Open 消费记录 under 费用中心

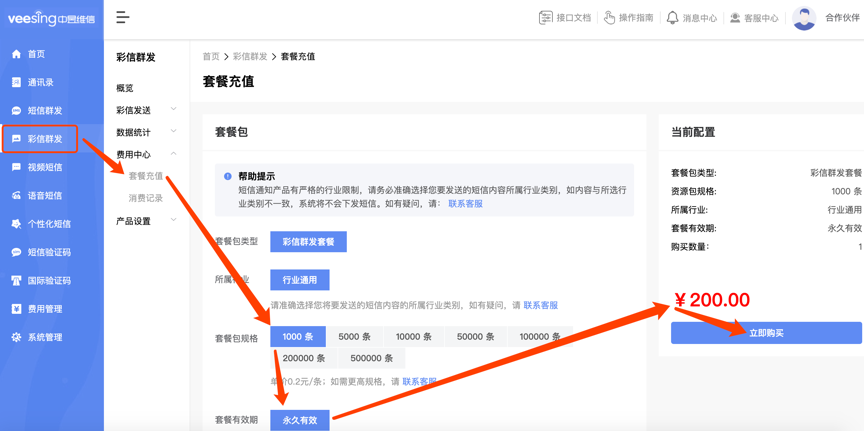point(145,198)
